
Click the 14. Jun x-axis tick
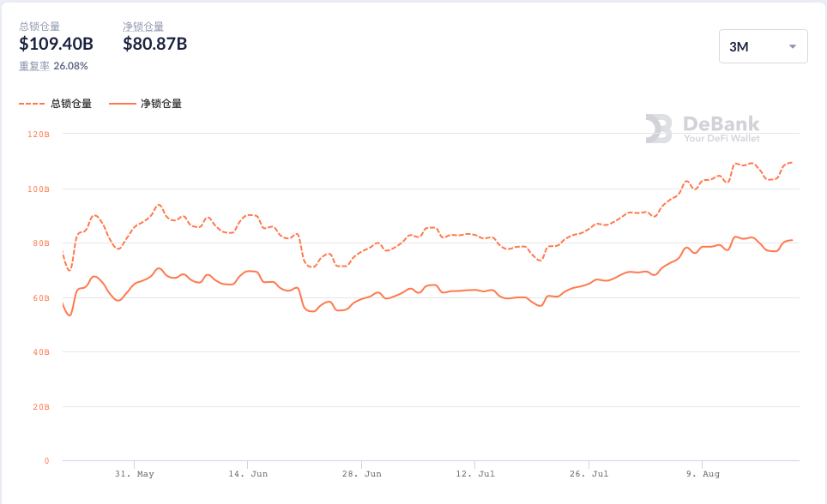click(248, 474)
